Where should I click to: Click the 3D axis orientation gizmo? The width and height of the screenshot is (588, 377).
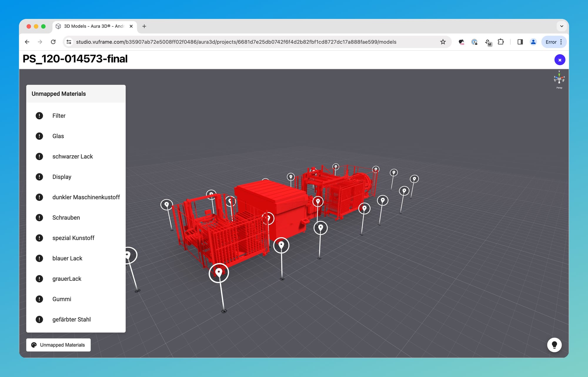click(x=559, y=78)
